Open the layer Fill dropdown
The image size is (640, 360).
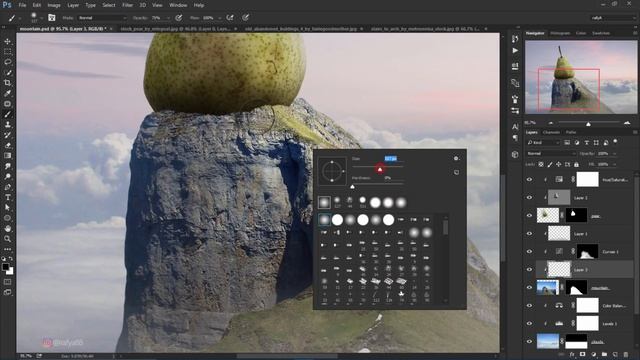tap(614, 164)
